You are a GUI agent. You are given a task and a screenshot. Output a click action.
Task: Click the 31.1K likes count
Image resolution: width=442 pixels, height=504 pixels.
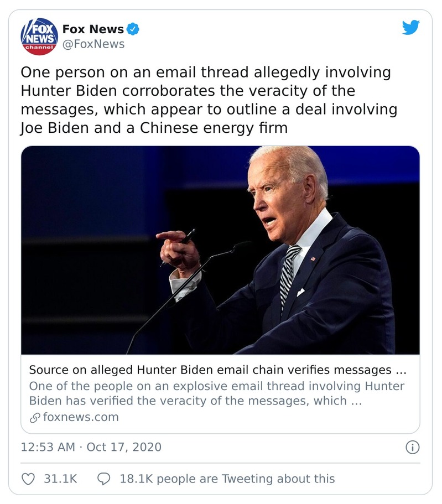(x=60, y=479)
